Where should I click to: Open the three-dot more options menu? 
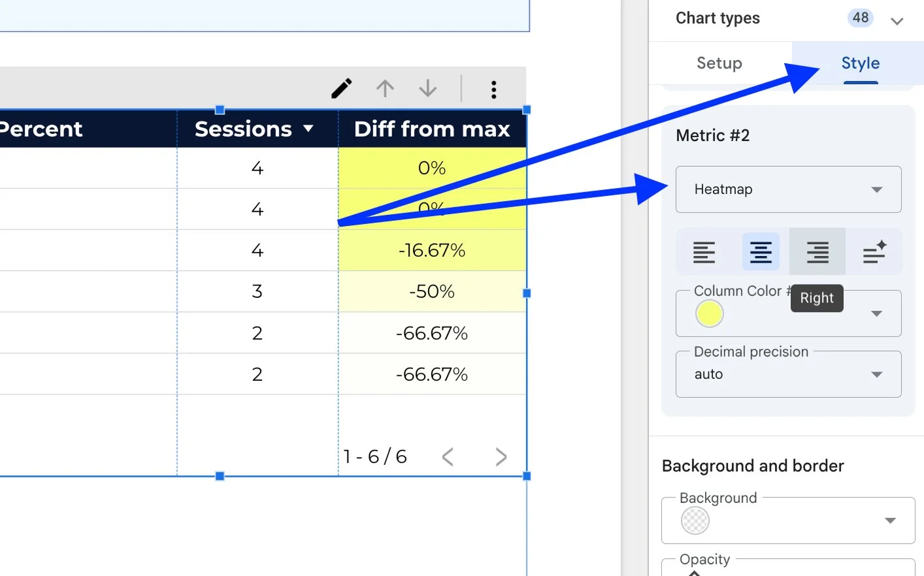(x=493, y=89)
